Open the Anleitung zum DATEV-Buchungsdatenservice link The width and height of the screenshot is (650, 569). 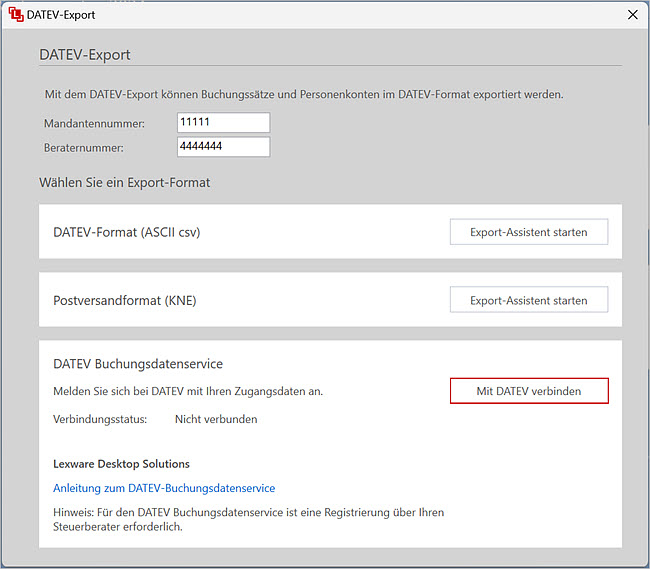click(x=164, y=488)
